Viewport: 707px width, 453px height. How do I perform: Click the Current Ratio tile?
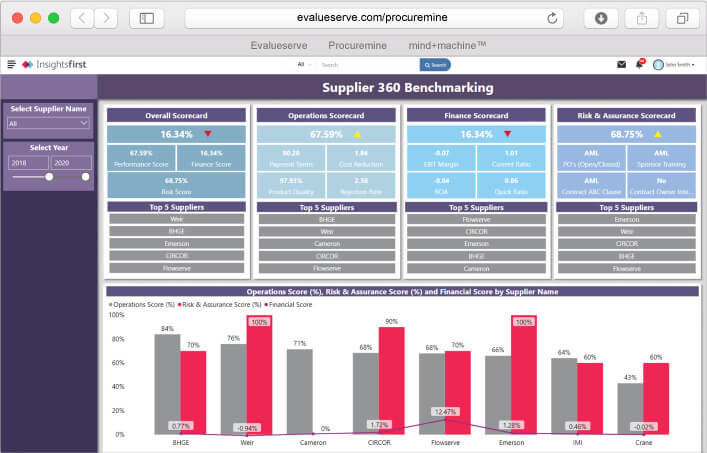[511, 158]
